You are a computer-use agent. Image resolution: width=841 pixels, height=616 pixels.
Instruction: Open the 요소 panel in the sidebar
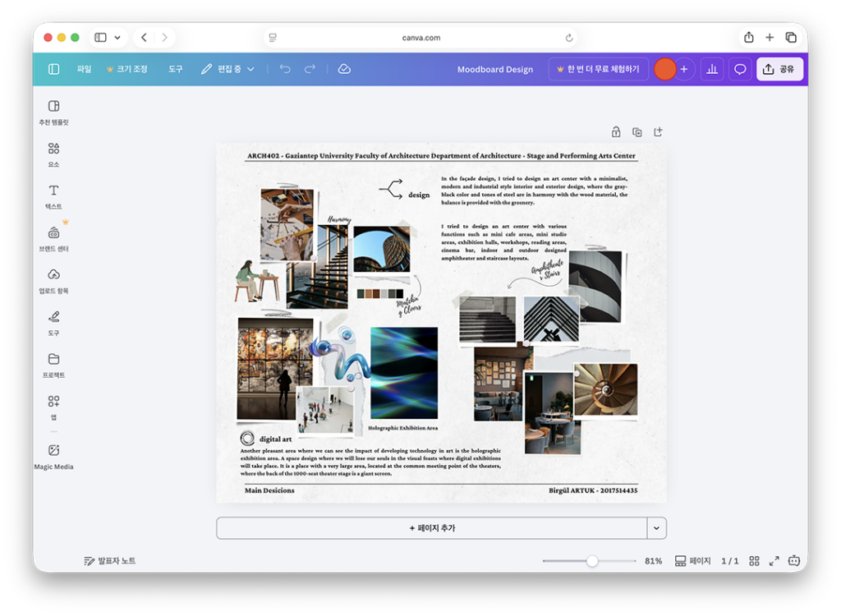(x=53, y=153)
